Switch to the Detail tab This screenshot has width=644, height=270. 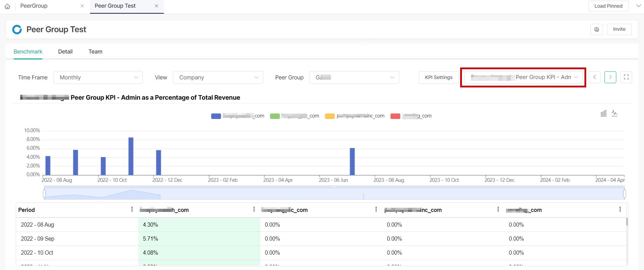(65, 52)
